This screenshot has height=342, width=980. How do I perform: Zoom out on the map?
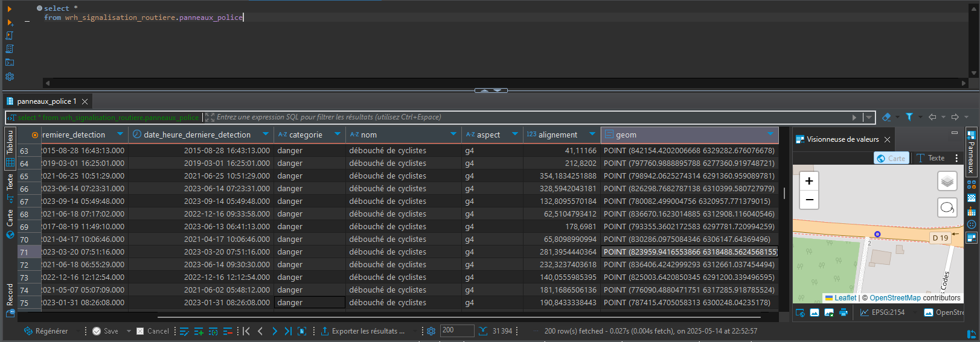[809, 200]
